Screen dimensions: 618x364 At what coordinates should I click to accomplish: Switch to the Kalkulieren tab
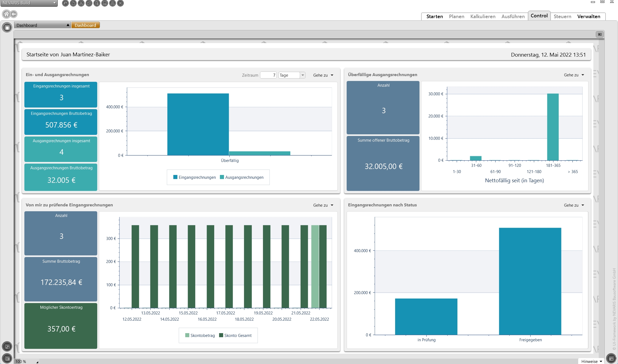tap(483, 17)
